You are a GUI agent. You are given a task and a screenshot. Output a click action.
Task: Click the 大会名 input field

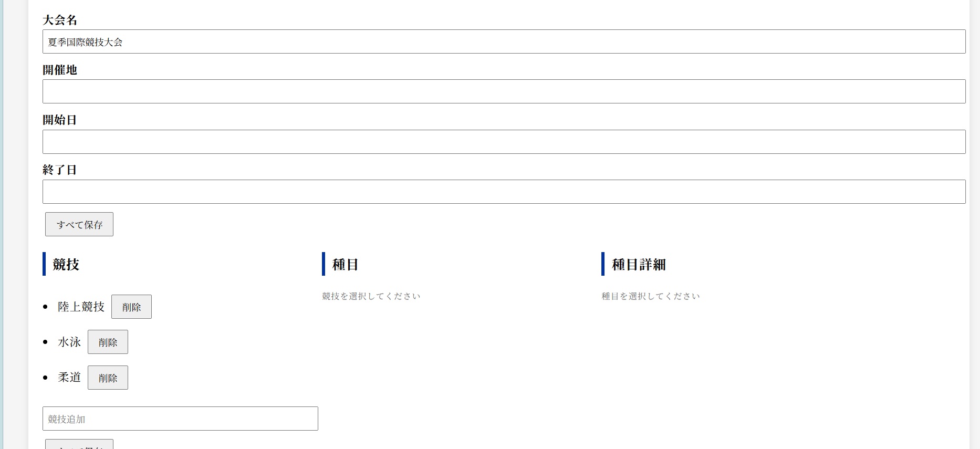click(504, 41)
